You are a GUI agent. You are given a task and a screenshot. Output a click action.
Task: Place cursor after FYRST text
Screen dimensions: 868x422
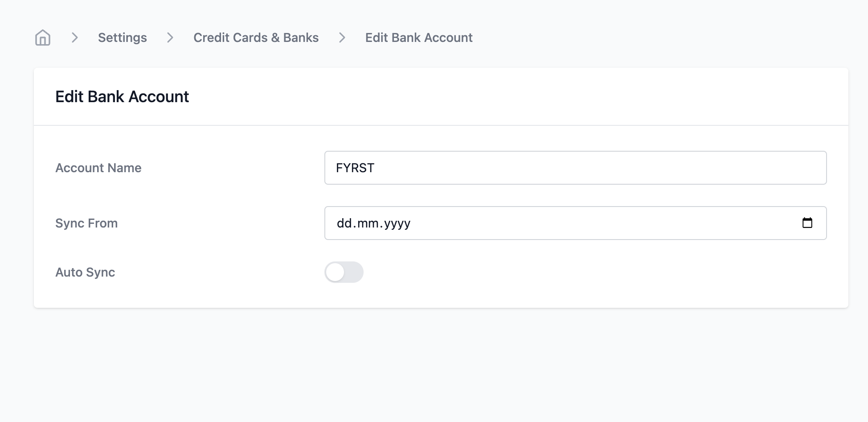tap(376, 168)
